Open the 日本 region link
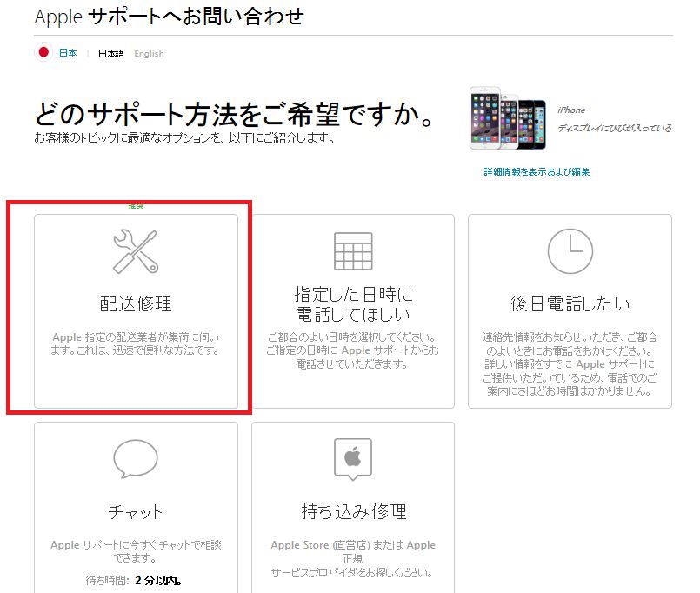The width and height of the screenshot is (700, 593). (68, 53)
